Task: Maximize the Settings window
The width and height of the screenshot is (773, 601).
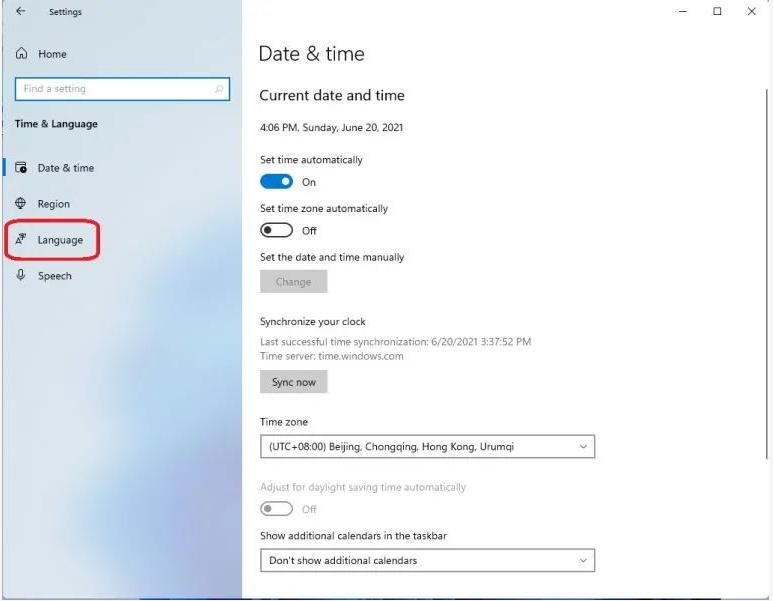Action: point(717,12)
